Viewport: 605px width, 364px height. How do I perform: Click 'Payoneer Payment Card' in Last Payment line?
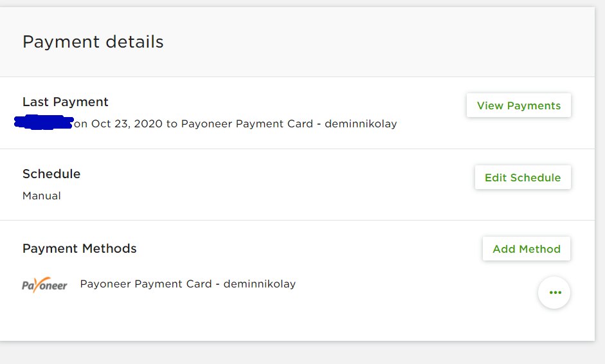point(247,124)
